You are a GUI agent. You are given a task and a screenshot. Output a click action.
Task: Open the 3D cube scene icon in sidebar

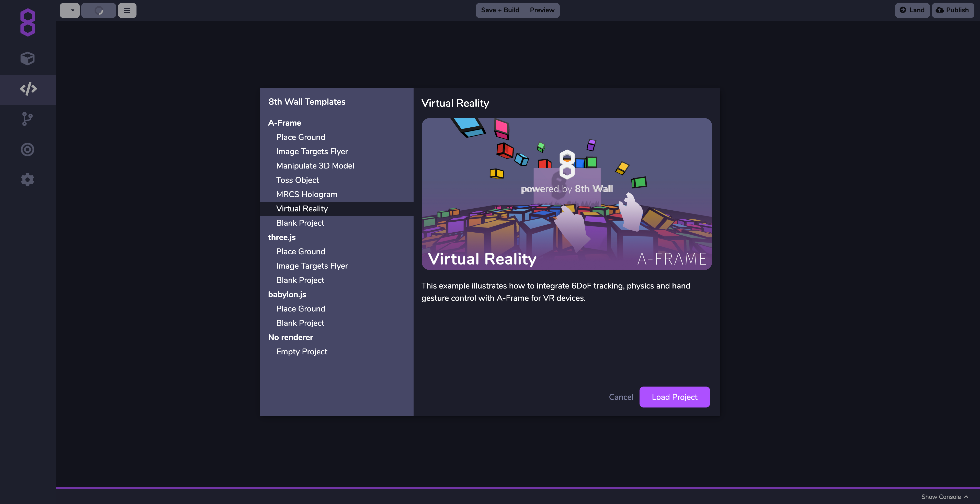(27, 58)
